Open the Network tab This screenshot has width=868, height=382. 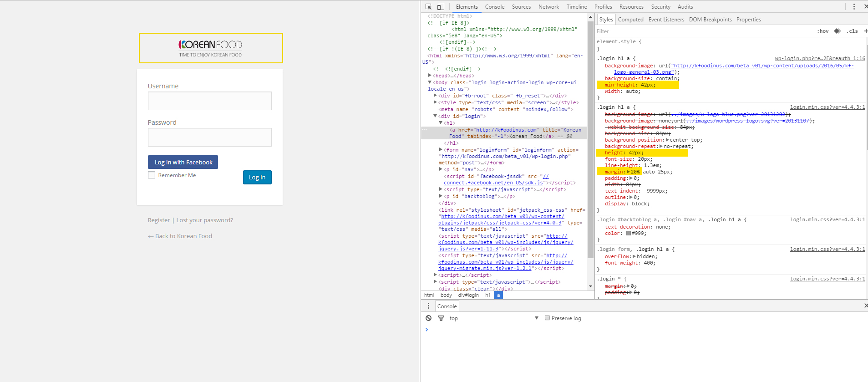pyautogui.click(x=548, y=7)
